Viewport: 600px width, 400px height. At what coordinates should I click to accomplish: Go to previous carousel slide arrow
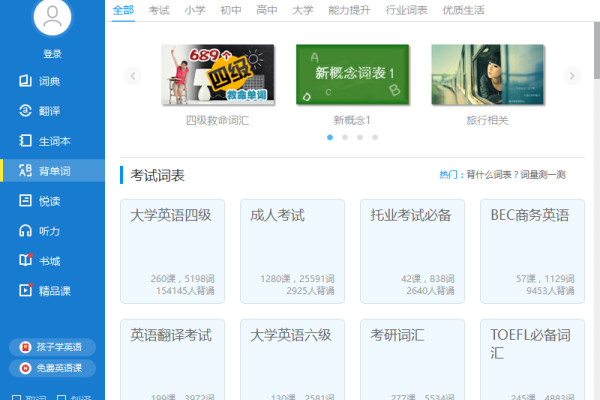(133, 76)
